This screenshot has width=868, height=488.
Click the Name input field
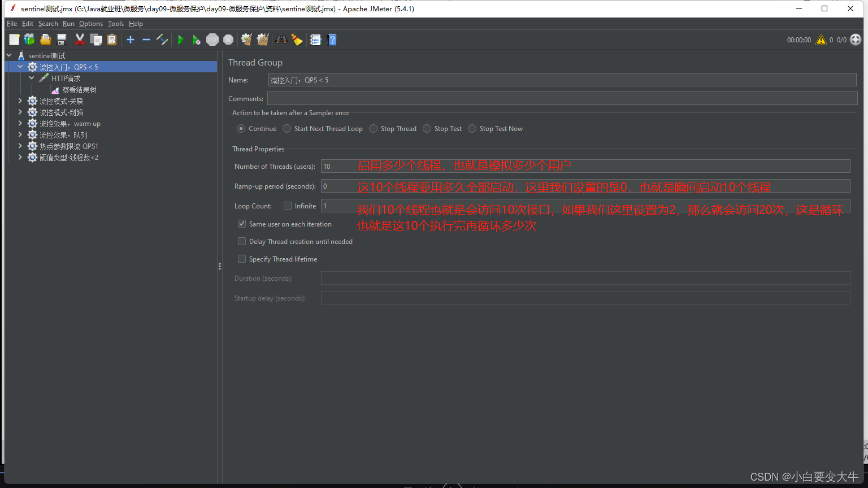click(562, 80)
